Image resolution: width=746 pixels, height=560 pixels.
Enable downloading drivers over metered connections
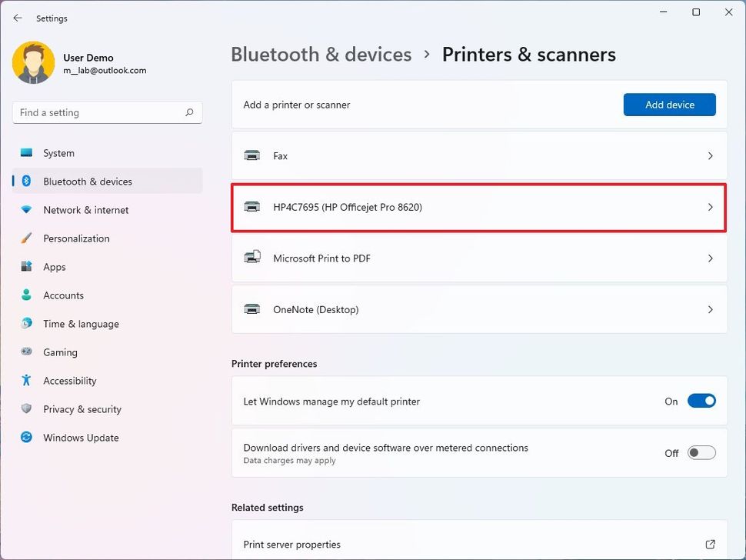point(701,452)
